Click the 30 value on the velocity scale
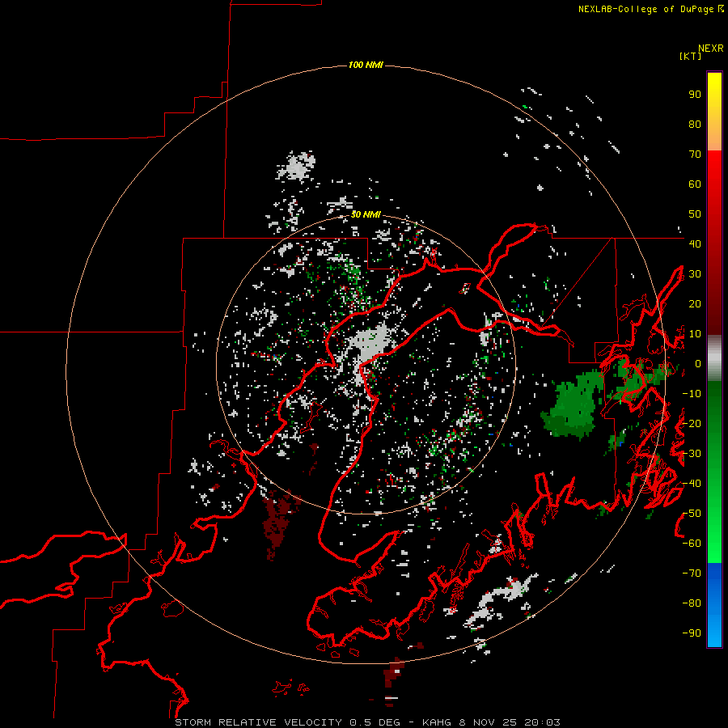Screen dimensions: 728x728 coord(695,274)
